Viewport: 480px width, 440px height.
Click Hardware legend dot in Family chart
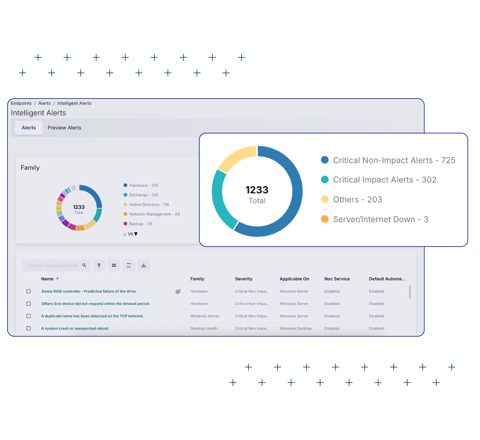click(125, 185)
